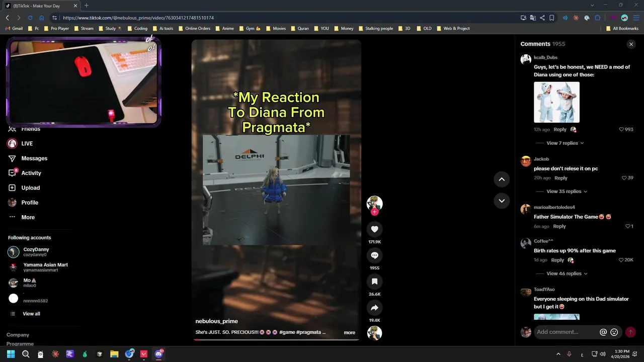Reload the page in browser toolbar
Image resolution: width=644 pixels, height=362 pixels.
[30, 18]
